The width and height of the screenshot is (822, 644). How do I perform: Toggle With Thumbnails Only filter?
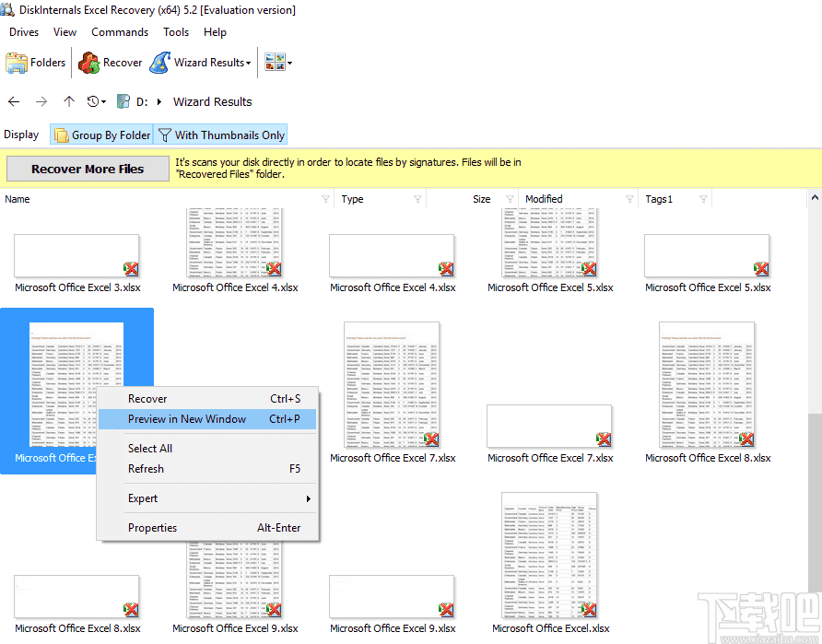[x=220, y=135]
